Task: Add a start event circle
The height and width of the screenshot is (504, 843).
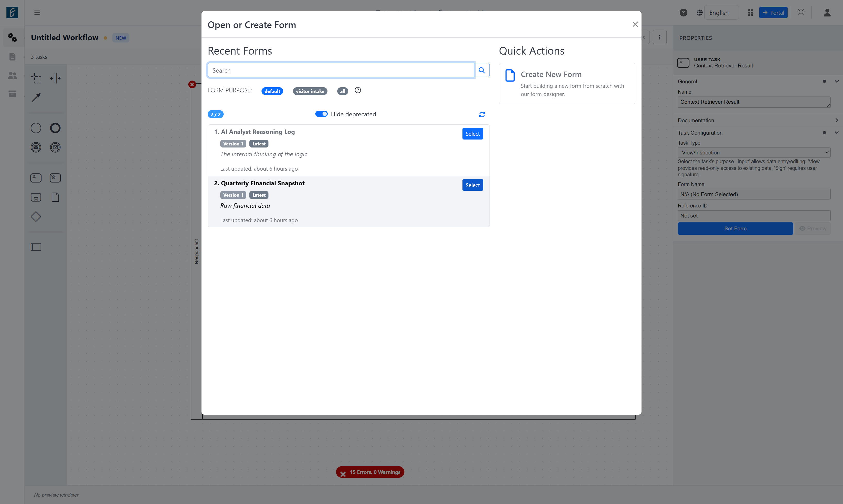Action: (x=36, y=128)
